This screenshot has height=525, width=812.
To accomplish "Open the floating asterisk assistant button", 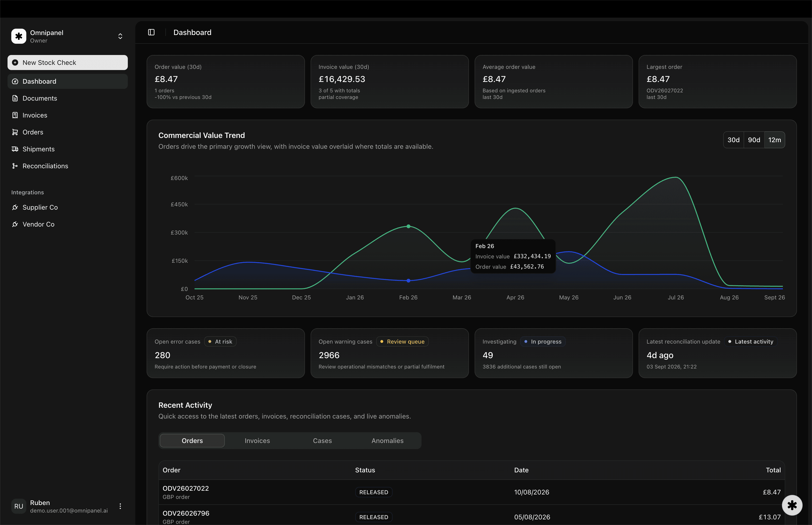I will (x=792, y=505).
